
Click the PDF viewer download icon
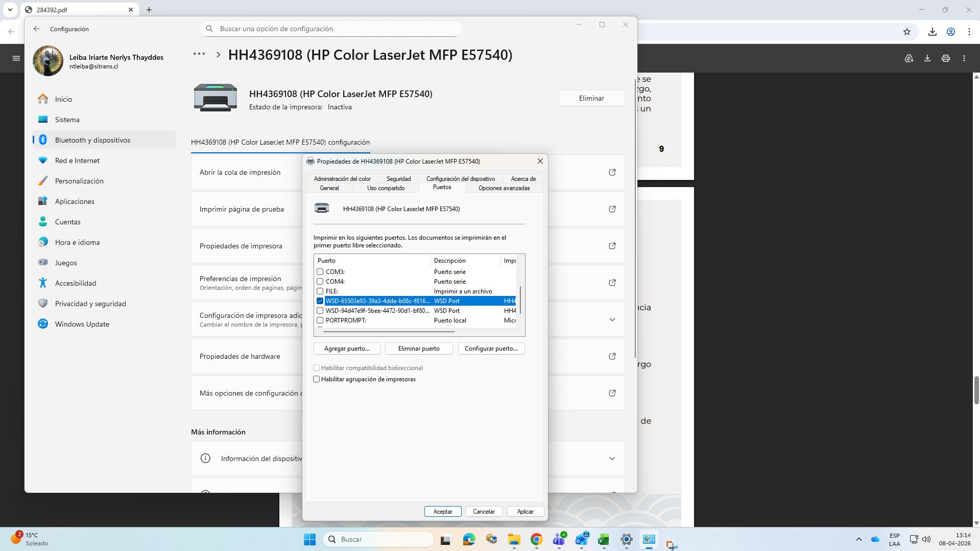coord(927,58)
